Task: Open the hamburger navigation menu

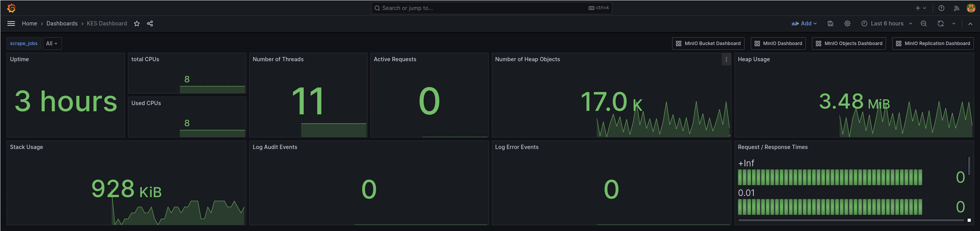Action: click(x=11, y=23)
